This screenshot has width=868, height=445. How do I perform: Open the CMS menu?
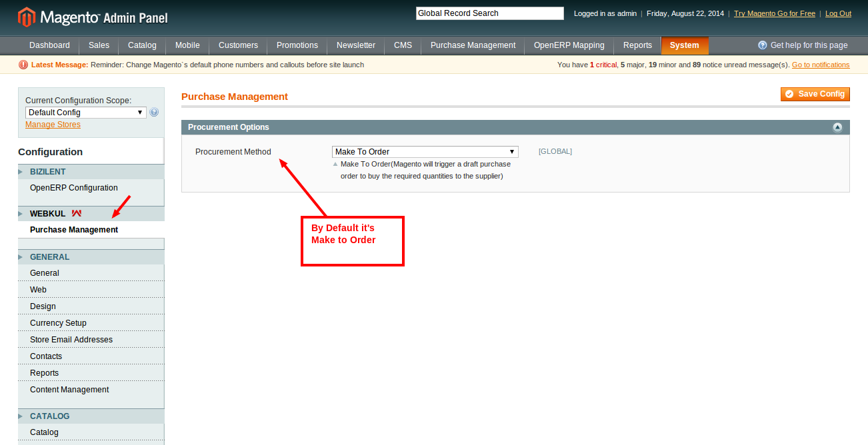[x=403, y=45]
